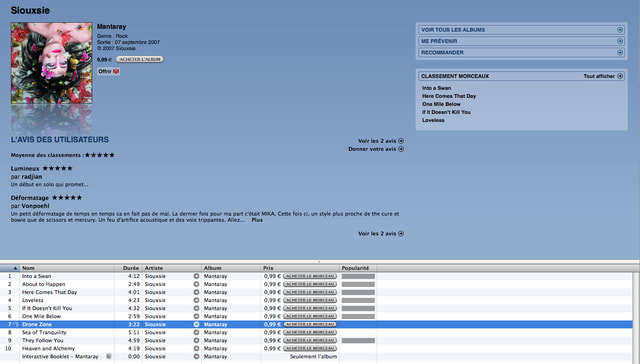This screenshot has width=640, height=364.
Task: Click the sort triangle in the first column header
Action: point(15,268)
